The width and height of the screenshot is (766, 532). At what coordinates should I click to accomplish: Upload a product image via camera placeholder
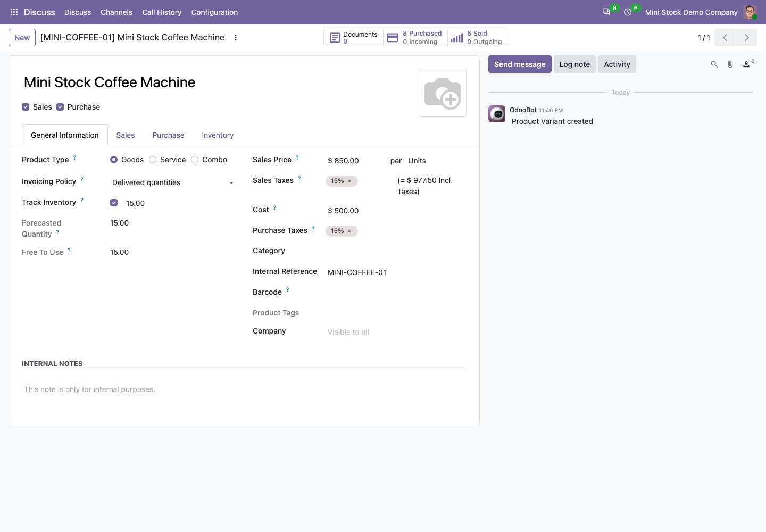coord(443,93)
